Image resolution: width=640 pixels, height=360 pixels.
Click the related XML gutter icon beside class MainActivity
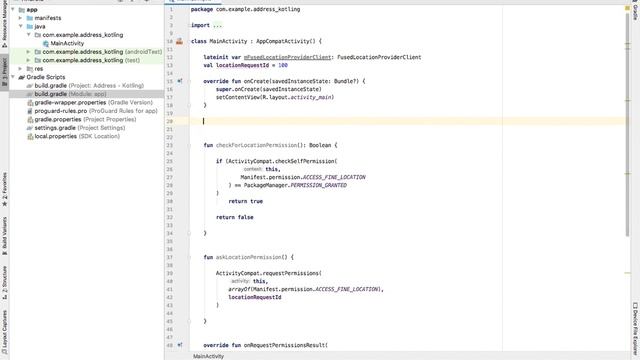coord(179,41)
